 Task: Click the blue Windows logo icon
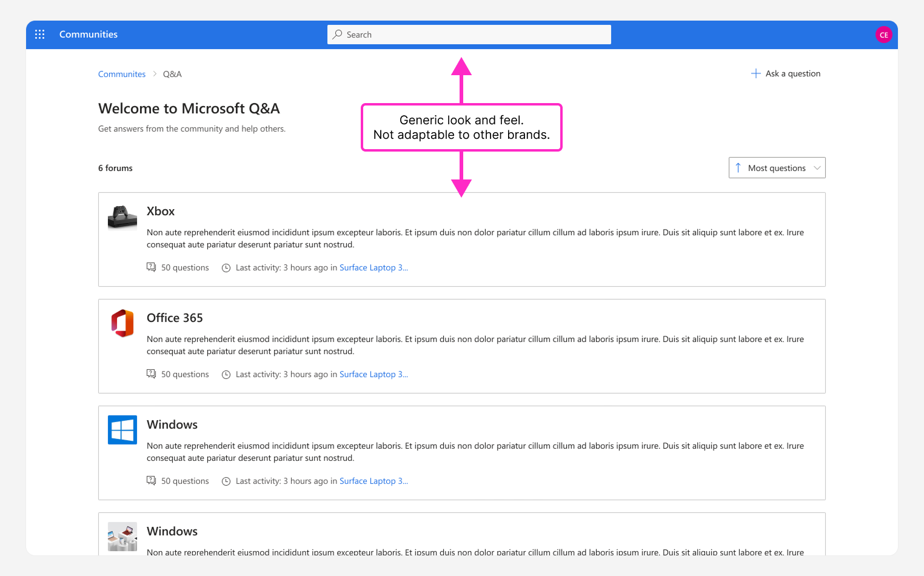[122, 430]
